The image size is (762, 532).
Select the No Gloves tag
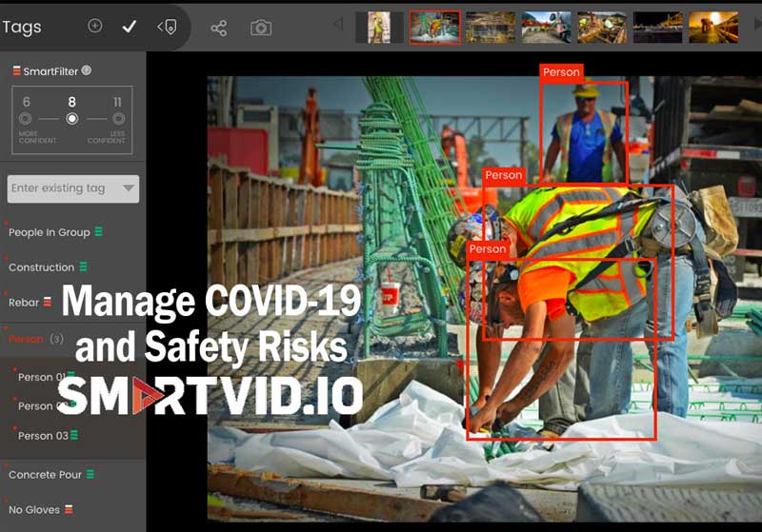(x=34, y=510)
